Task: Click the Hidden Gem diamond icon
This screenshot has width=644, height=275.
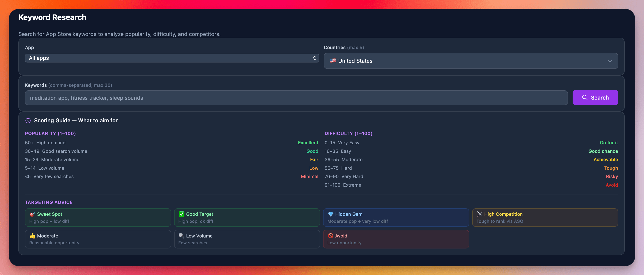Action: coord(331,214)
